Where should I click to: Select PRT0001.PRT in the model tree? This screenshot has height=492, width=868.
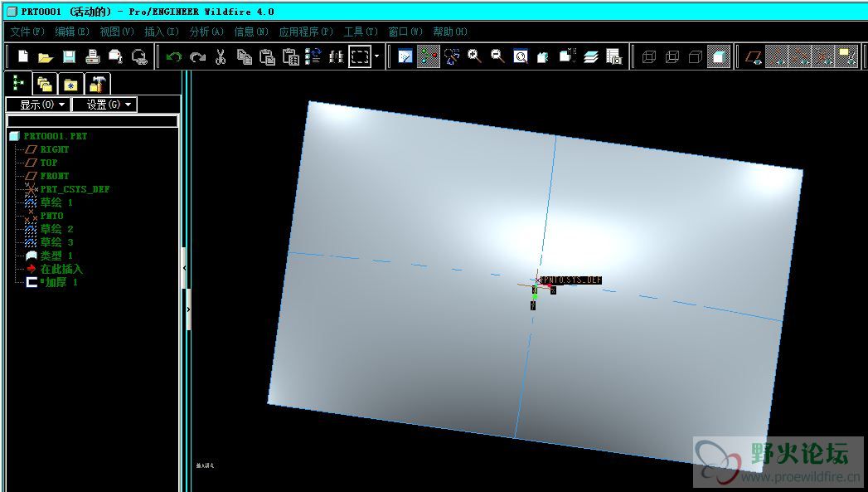(56, 136)
